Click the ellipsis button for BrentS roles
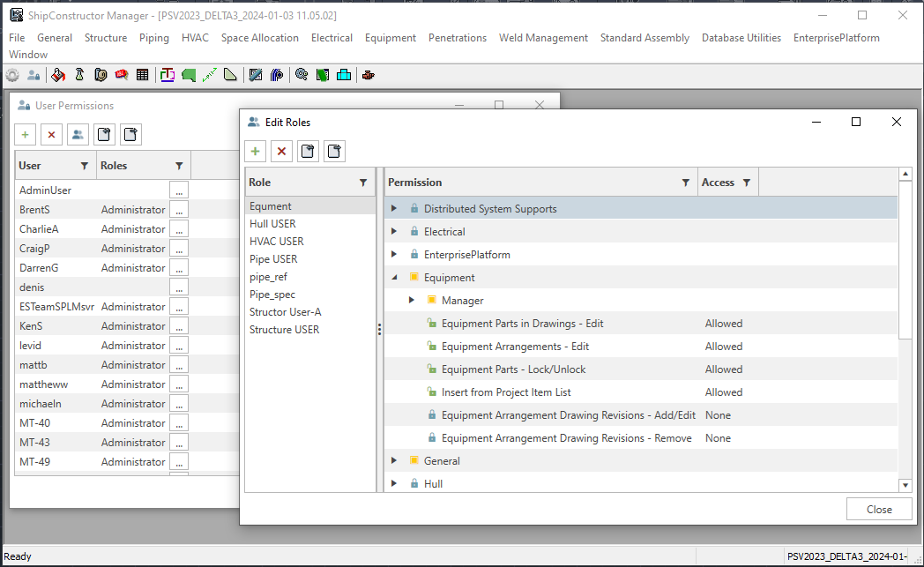Screen dimensions: 924x567 point(179,210)
